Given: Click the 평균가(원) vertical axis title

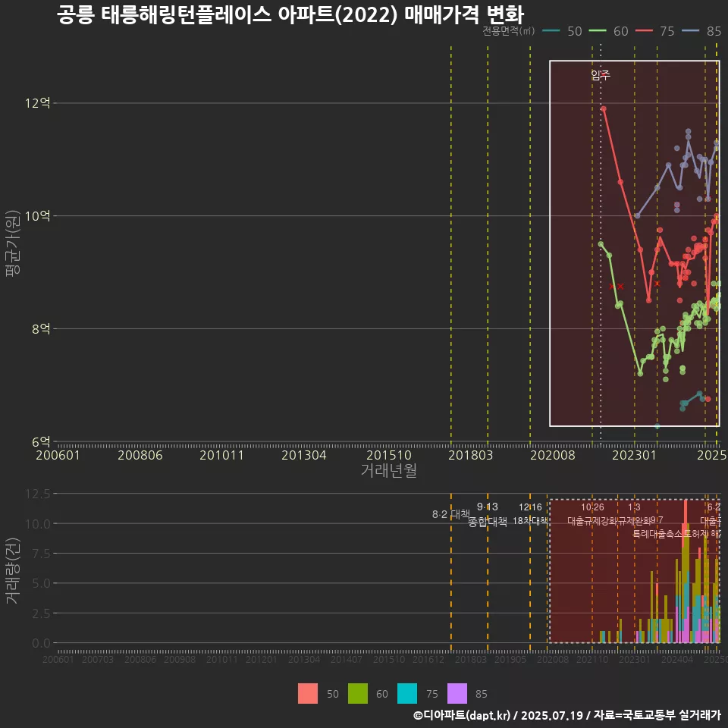Looking at the screenshot, I should (13, 243).
